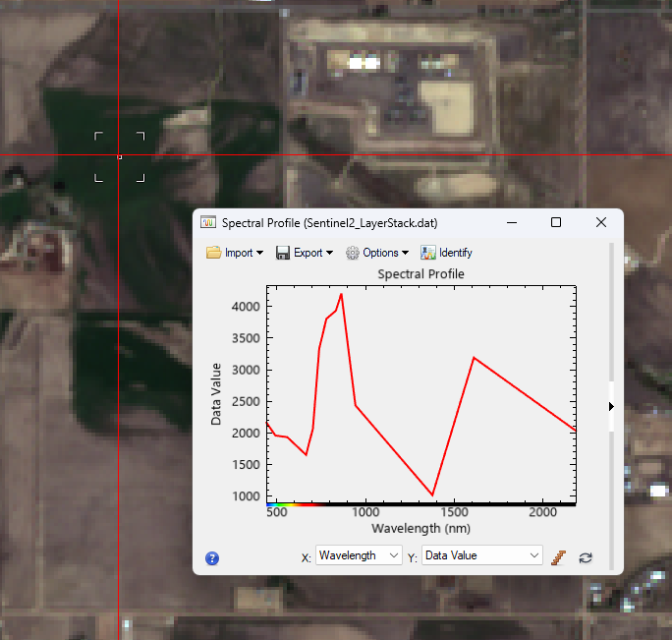Open the Y axis Data Value dropdown

(481, 555)
